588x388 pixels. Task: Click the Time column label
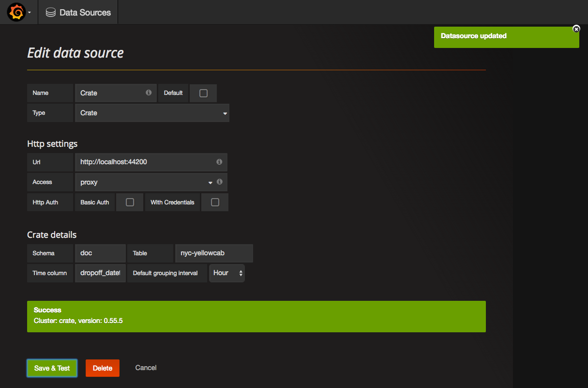click(x=50, y=273)
